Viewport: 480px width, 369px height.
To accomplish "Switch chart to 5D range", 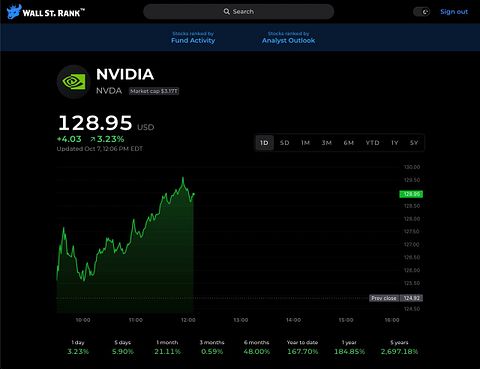I will click(x=284, y=143).
